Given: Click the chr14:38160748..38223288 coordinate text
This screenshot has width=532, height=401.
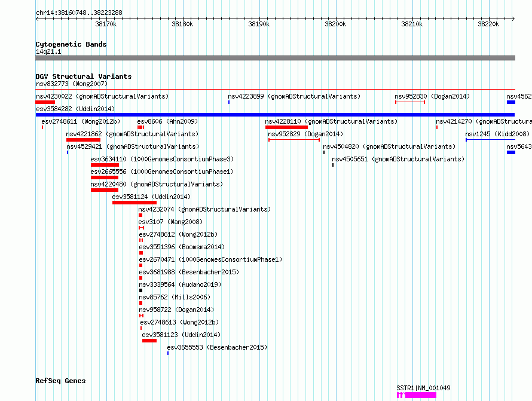Looking at the screenshot, I should [x=79, y=13].
